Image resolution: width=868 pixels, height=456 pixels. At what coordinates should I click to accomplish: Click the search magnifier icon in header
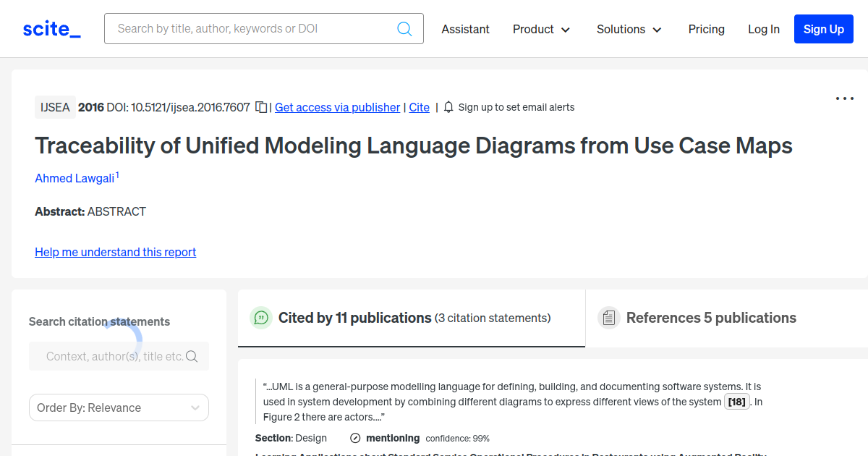(x=404, y=29)
